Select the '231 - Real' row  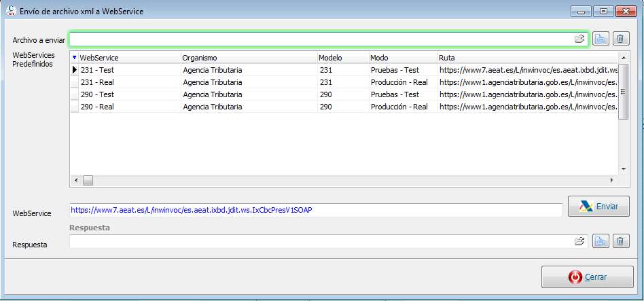coord(344,82)
